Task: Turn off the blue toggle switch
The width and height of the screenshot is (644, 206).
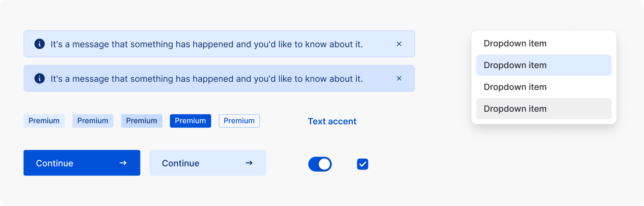Action: click(320, 164)
